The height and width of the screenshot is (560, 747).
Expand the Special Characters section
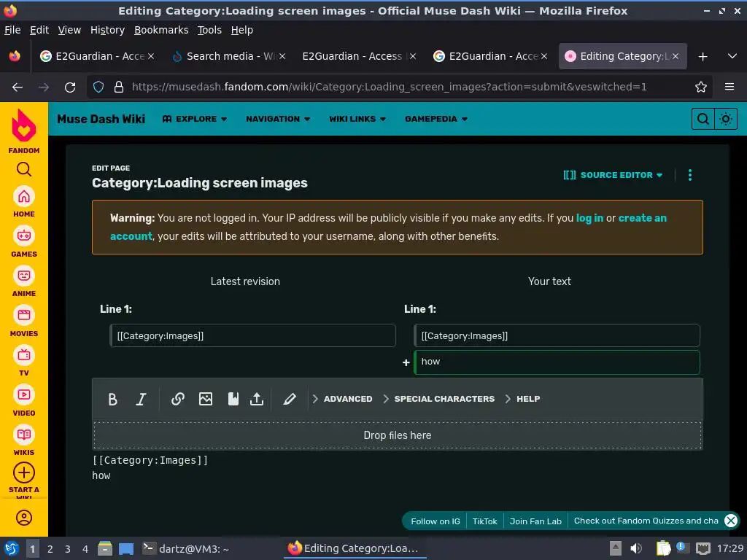pos(438,399)
